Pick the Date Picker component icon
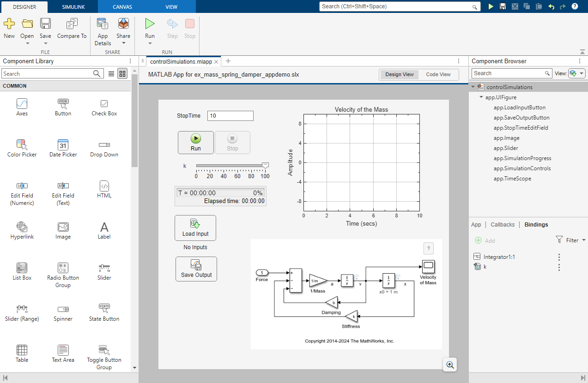 (63, 144)
